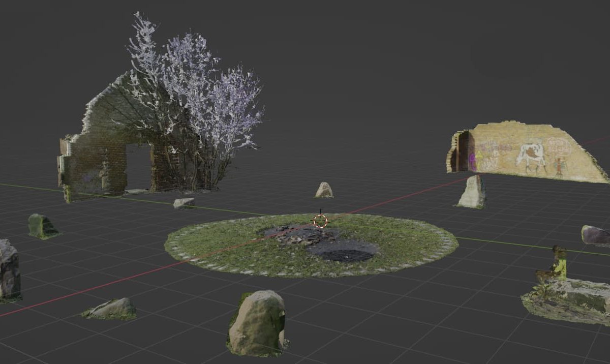Select the purple graffiti figure on the wall
This screenshot has height=364, width=610.
tap(473, 160)
